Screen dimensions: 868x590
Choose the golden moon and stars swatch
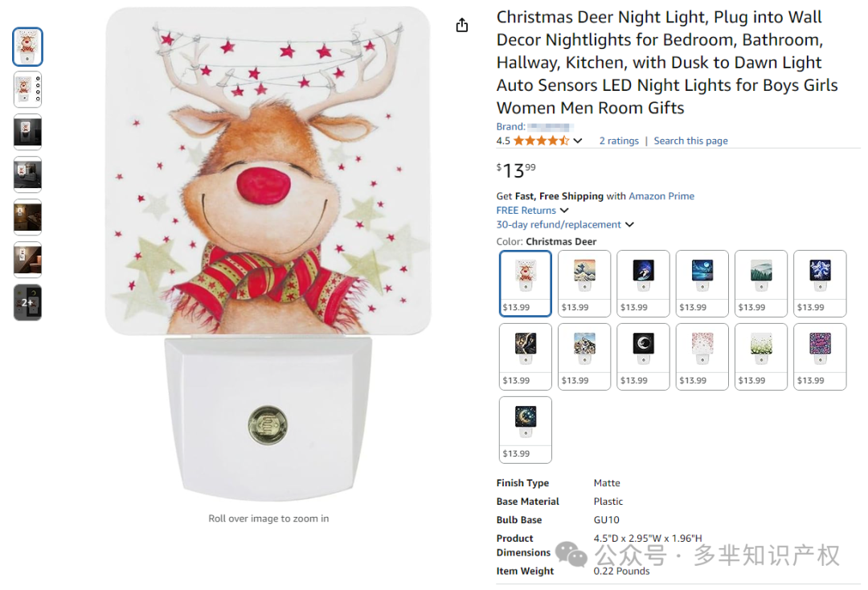pos(526,429)
